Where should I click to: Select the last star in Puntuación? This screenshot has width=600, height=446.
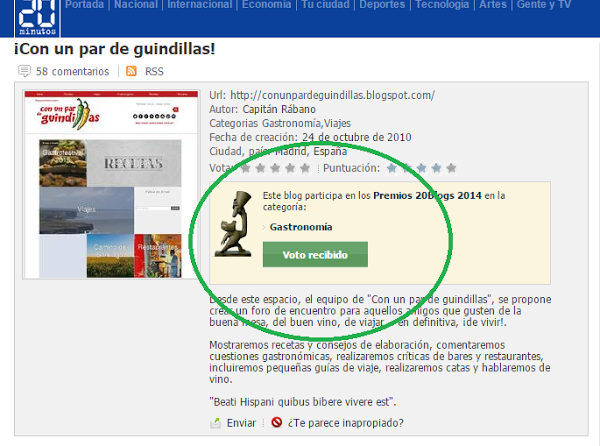(451, 168)
